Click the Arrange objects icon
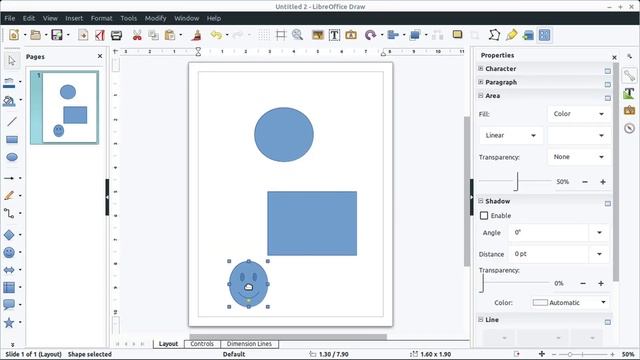The width and height of the screenshot is (640, 360). (415, 35)
